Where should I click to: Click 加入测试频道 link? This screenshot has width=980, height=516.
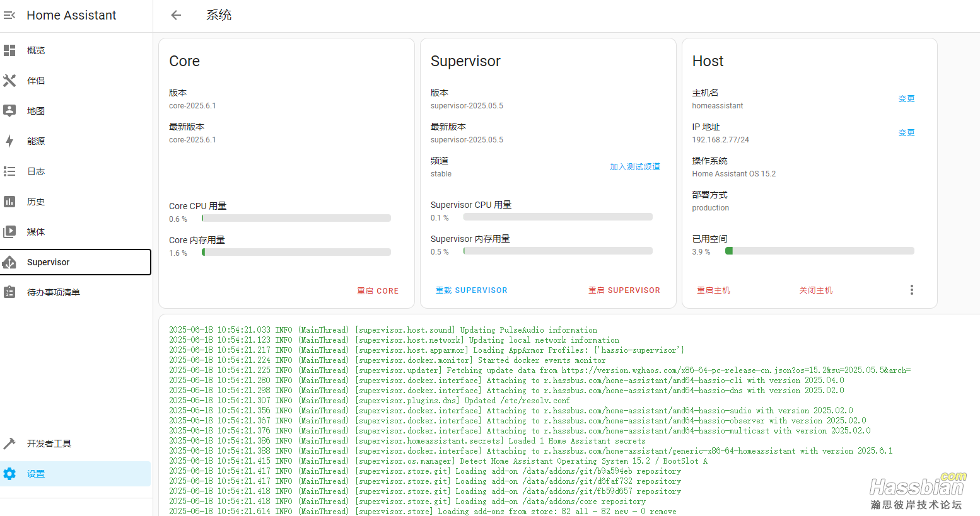click(635, 167)
